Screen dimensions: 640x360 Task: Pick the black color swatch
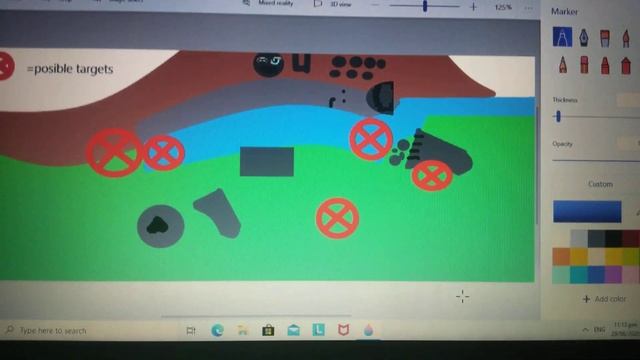coord(613,238)
